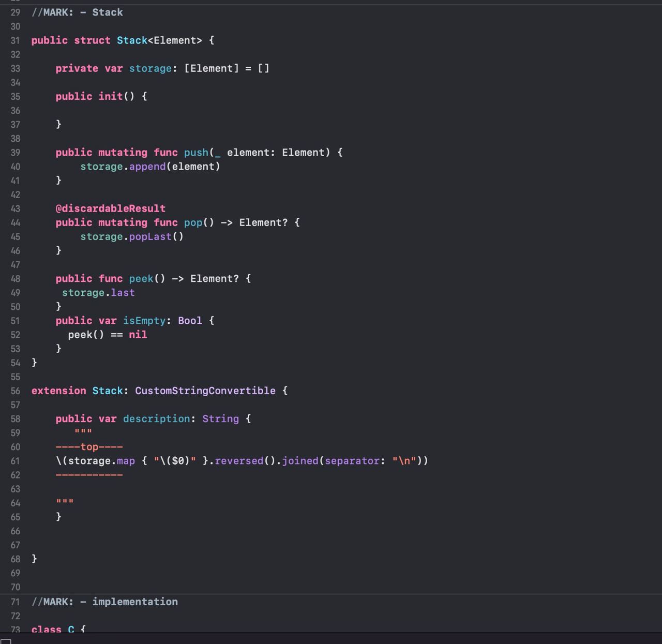Click the 'String' type on line 58

(x=220, y=419)
